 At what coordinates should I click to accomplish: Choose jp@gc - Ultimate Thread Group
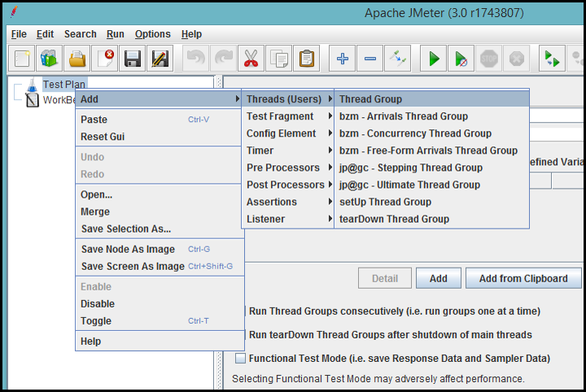pyautogui.click(x=409, y=185)
